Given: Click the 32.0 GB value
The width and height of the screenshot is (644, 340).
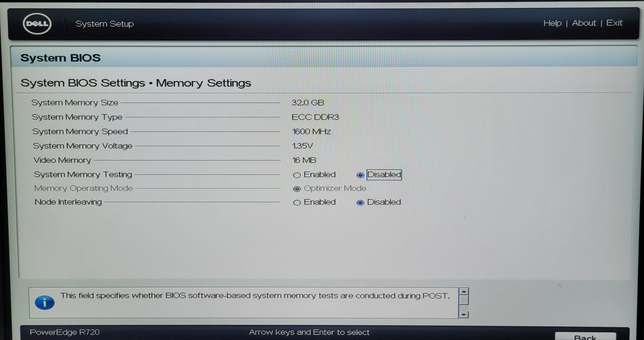Looking at the screenshot, I should click(x=308, y=102).
